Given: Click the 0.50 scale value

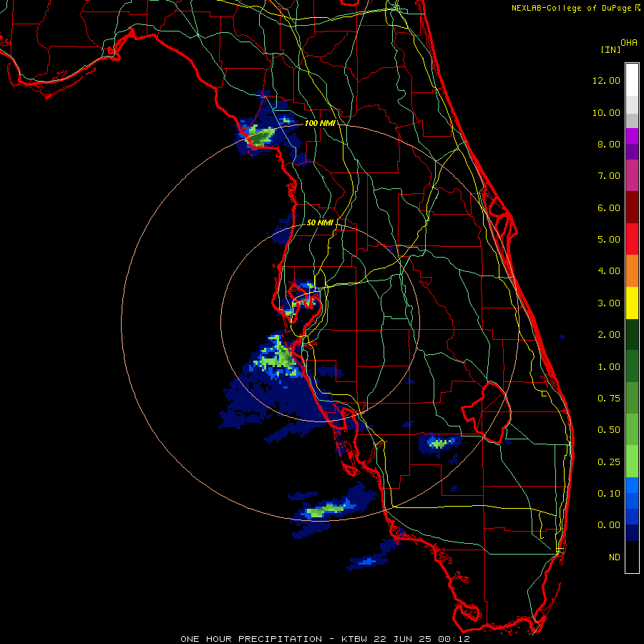Looking at the screenshot, I should click(x=609, y=430).
